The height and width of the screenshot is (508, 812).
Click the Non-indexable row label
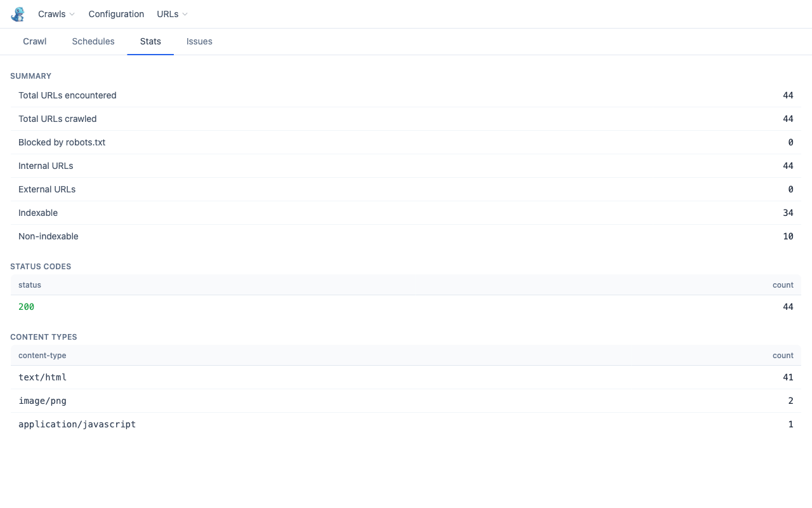[x=48, y=236]
